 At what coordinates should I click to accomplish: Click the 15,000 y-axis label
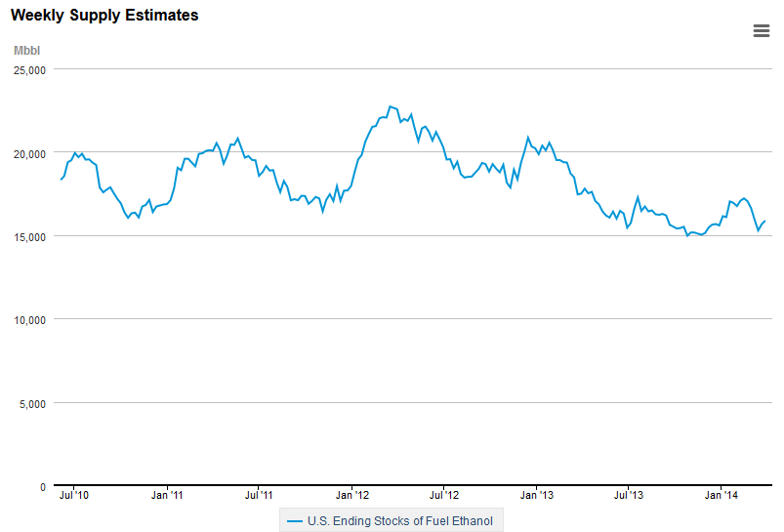29,236
